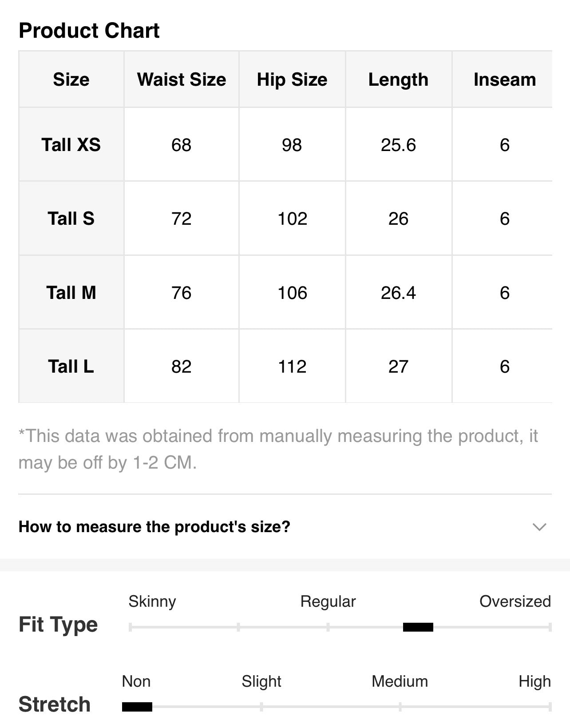Select the Tall XS size row header

71,144
